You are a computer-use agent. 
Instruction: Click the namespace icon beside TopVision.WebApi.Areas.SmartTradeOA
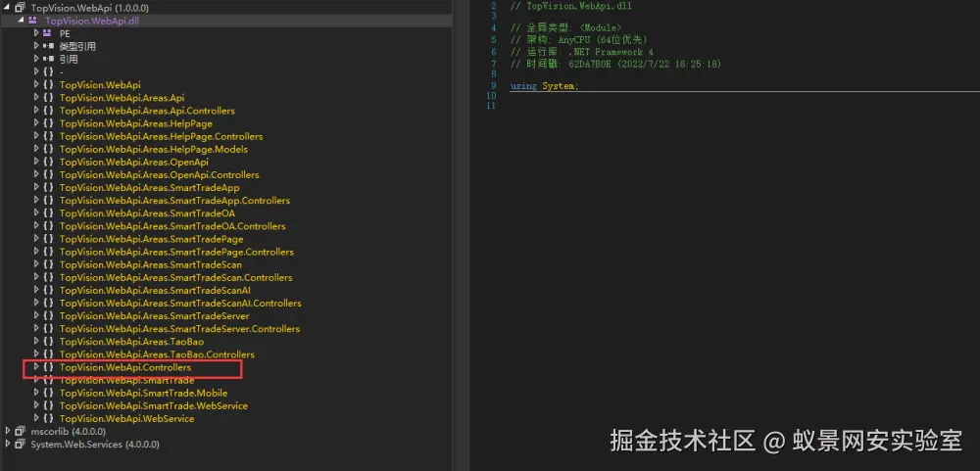click(x=48, y=212)
